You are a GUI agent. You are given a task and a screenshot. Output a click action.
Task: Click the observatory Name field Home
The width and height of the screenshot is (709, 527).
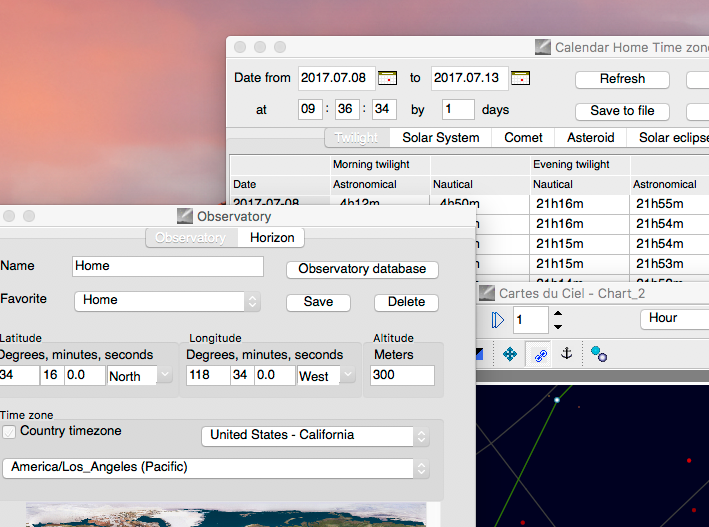pos(168,266)
